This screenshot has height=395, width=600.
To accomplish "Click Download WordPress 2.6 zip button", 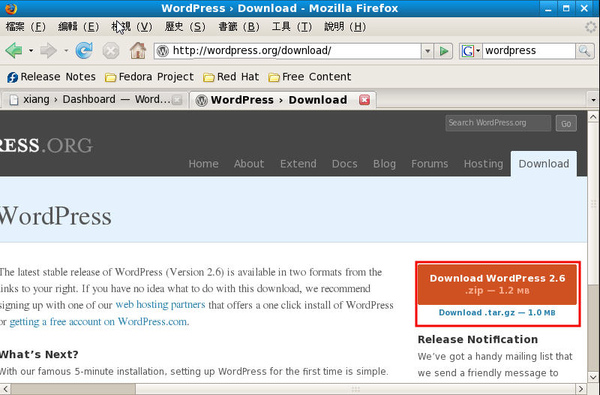I will pyautogui.click(x=497, y=284).
